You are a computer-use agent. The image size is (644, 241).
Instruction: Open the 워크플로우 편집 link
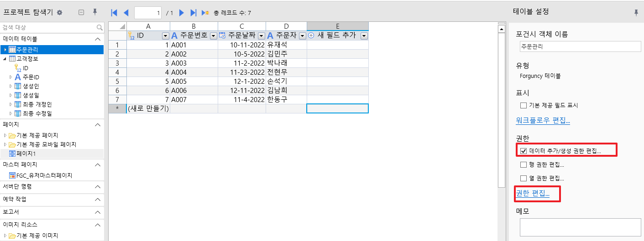pos(543,121)
